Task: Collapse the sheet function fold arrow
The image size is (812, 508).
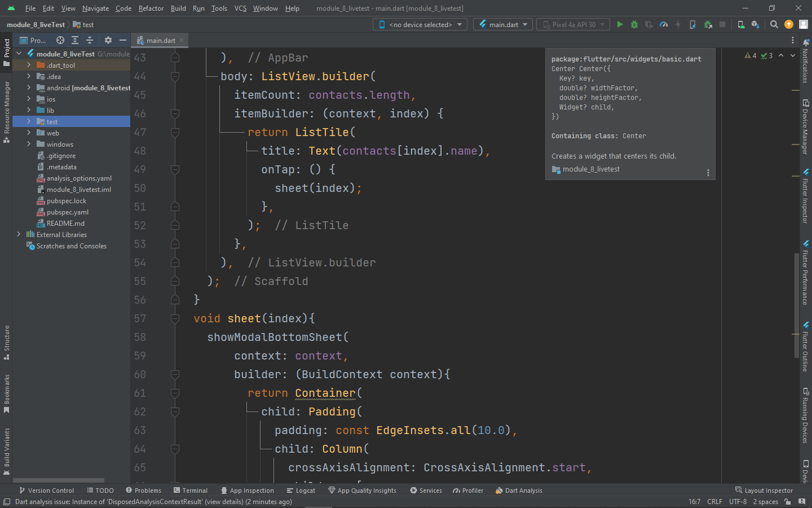Action: (x=175, y=318)
